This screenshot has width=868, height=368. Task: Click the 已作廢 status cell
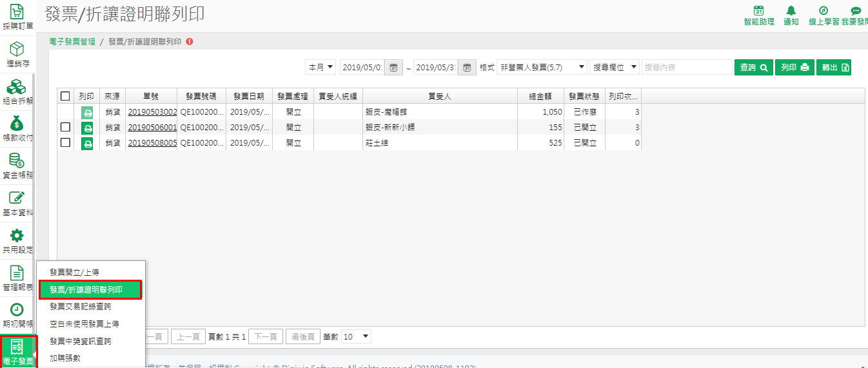[x=585, y=112]
